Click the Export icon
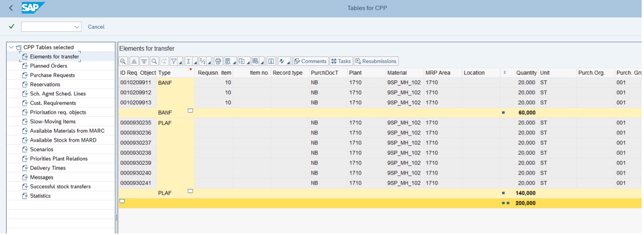Screen dimensions: 644x235 tap(242, 61)
